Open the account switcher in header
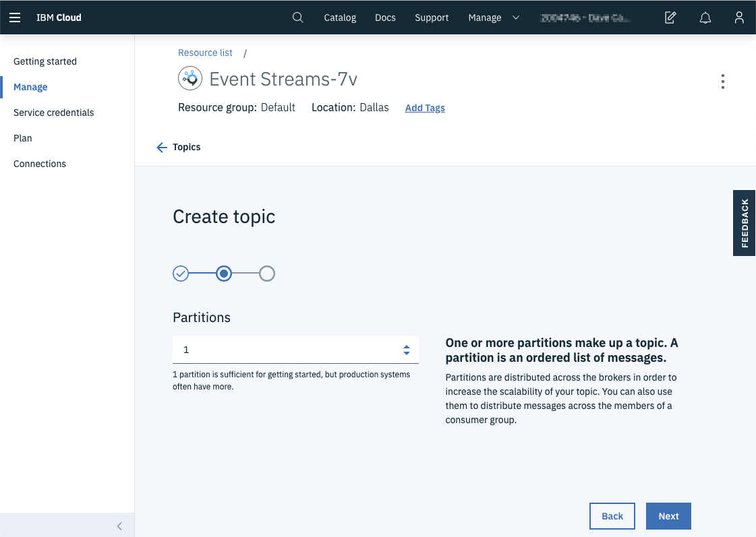 click(585, 18)
